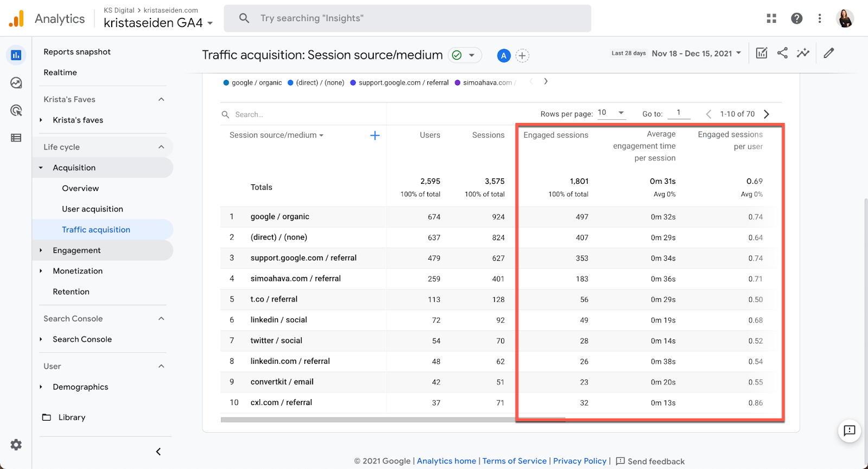Expand the Monetization tree item
Screen dimensions: 868x469
[41, 271]
